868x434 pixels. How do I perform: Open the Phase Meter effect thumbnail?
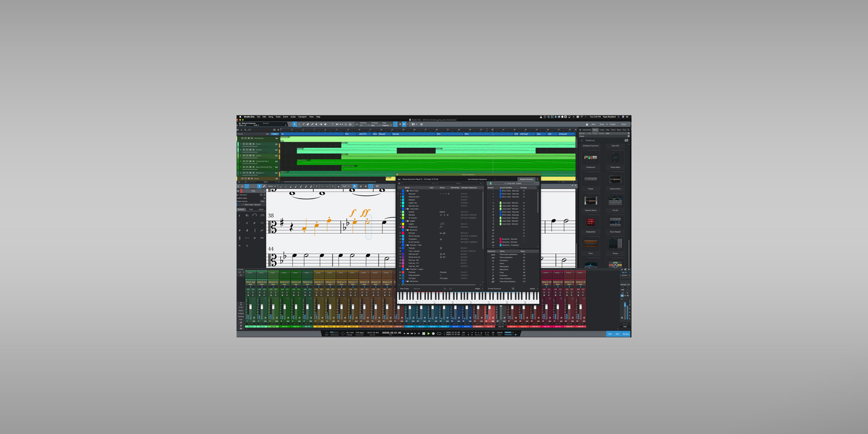[615, 157]
